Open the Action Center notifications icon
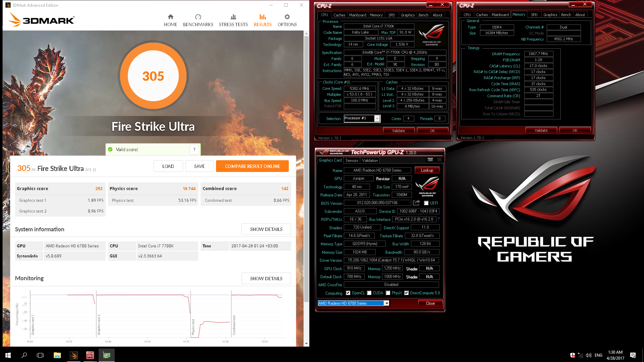 pos(633,355)
